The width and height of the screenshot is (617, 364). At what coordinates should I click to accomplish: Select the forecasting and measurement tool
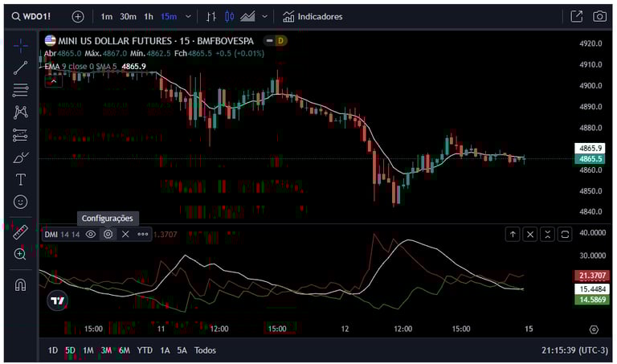[x=20, y=135]
